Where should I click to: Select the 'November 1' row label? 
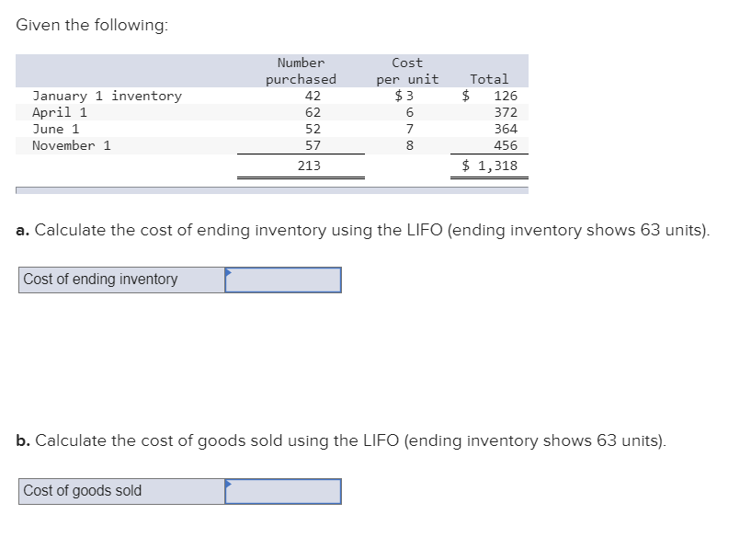point(72,145)
